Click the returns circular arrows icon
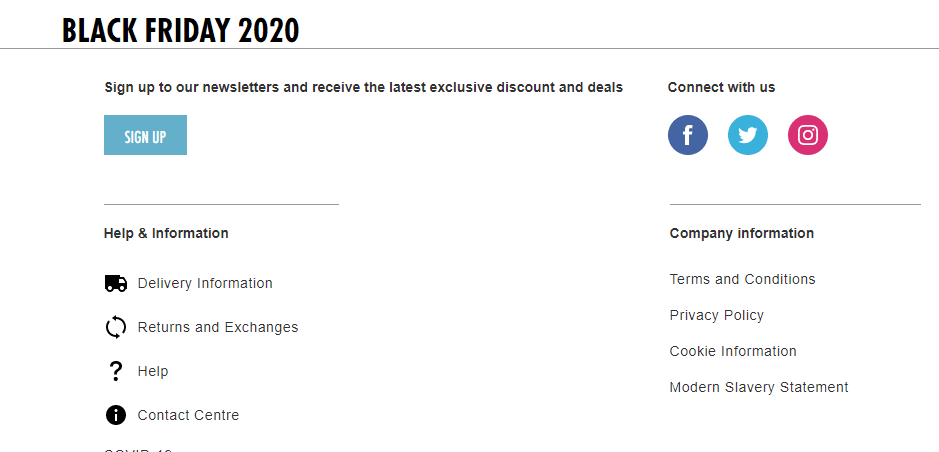The width and height of the screenshot is (939, 452). pyautogui.click(x=116, y=327)
